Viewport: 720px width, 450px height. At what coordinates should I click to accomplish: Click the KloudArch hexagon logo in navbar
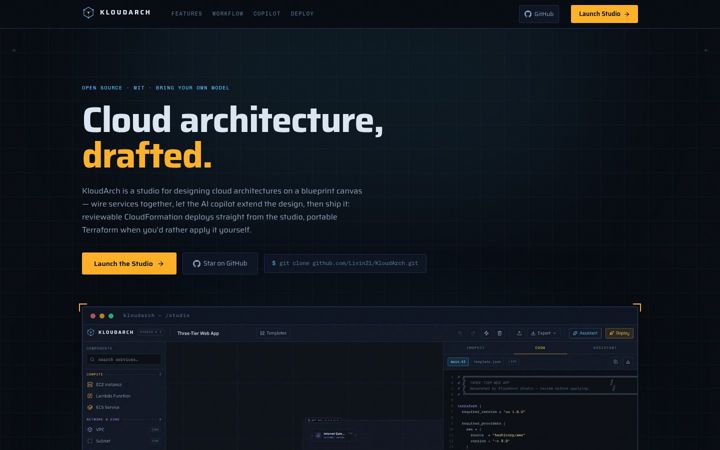coord(88,13)
